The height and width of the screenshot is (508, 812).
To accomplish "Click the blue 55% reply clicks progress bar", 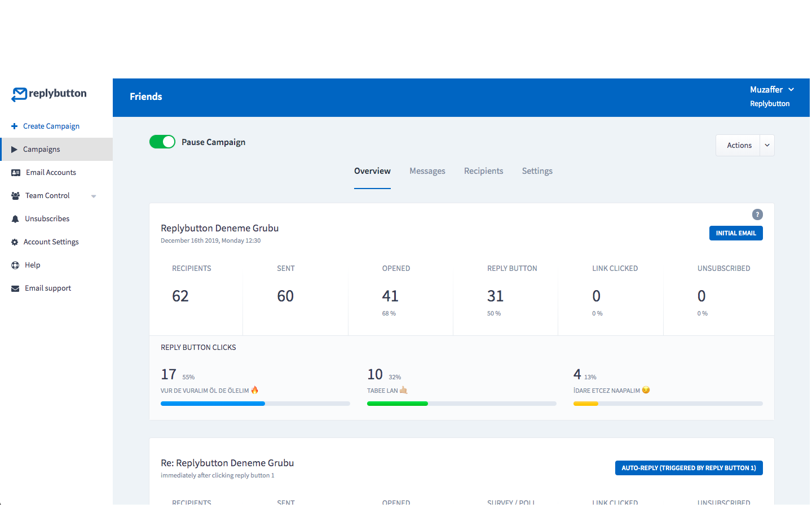I will [x=213, y=404].
